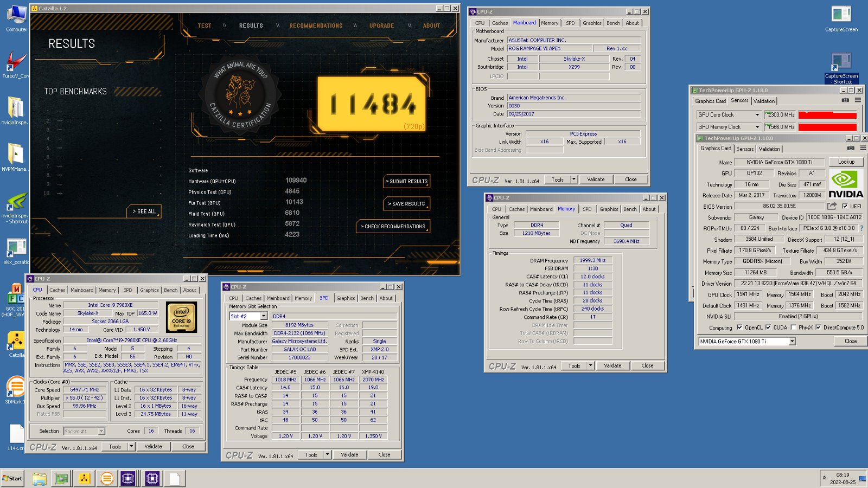The height and width of the screenshot is (488, 868).
Task: Click the BIOS export arrow icon in GPU-Z
Action: [x=832, y=206]
